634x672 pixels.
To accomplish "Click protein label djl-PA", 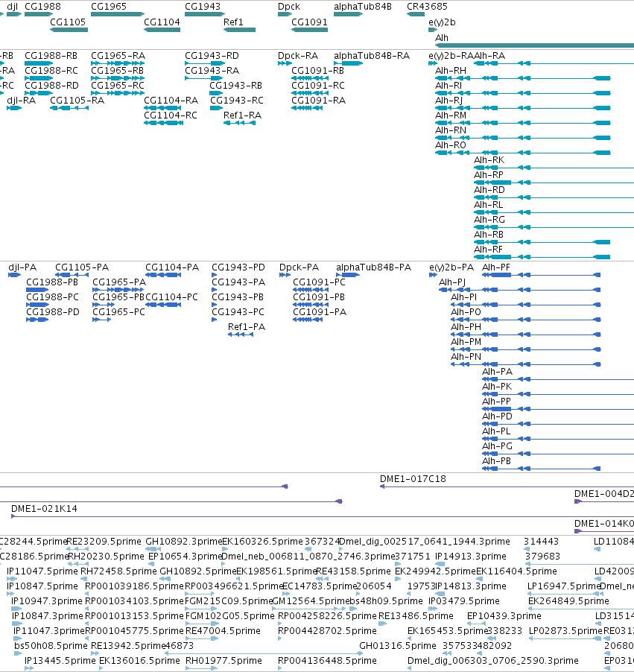I will (22, 267).
